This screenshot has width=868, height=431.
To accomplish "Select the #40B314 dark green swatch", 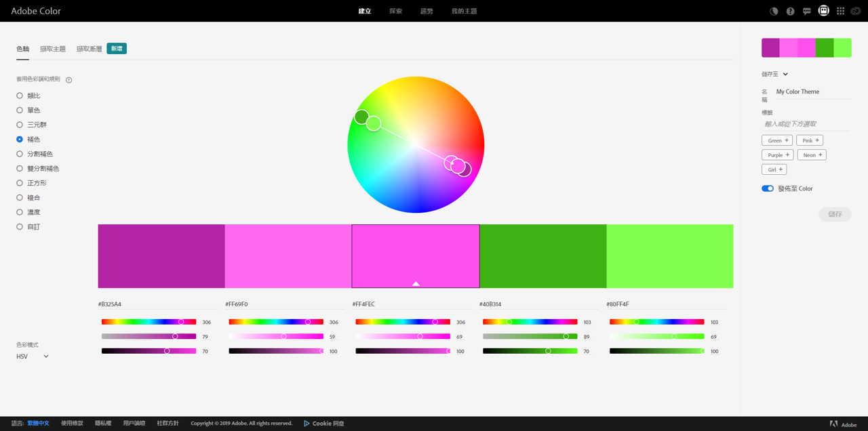I will point(543,256).
